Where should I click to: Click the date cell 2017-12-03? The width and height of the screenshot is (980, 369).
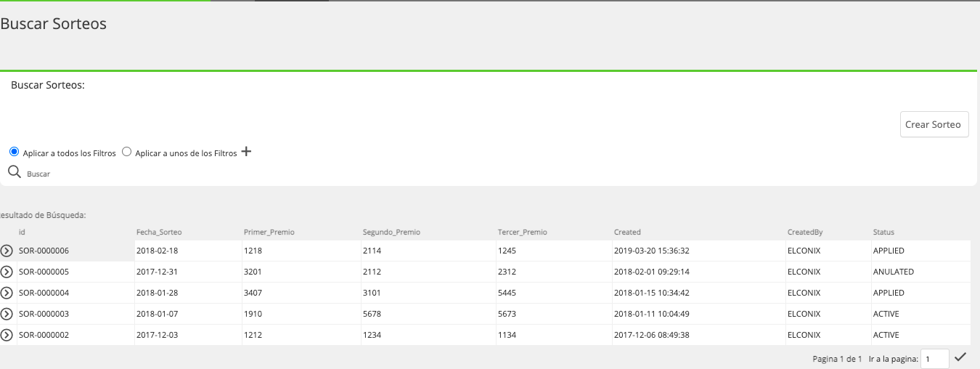[x=157, y=335]
